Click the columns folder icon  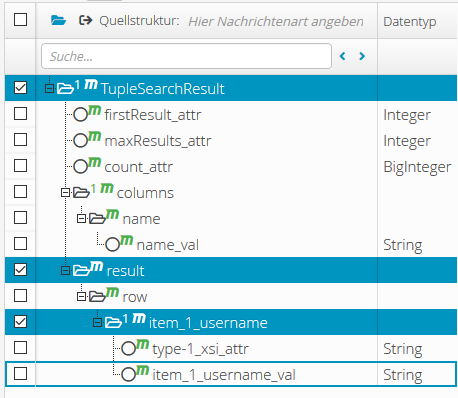pyautogui.click(x=81, y=192)
